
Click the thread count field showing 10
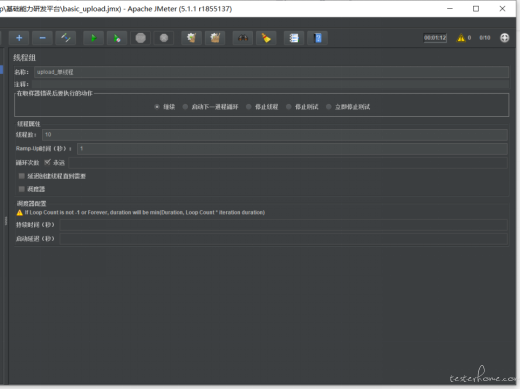coord(275,135)
